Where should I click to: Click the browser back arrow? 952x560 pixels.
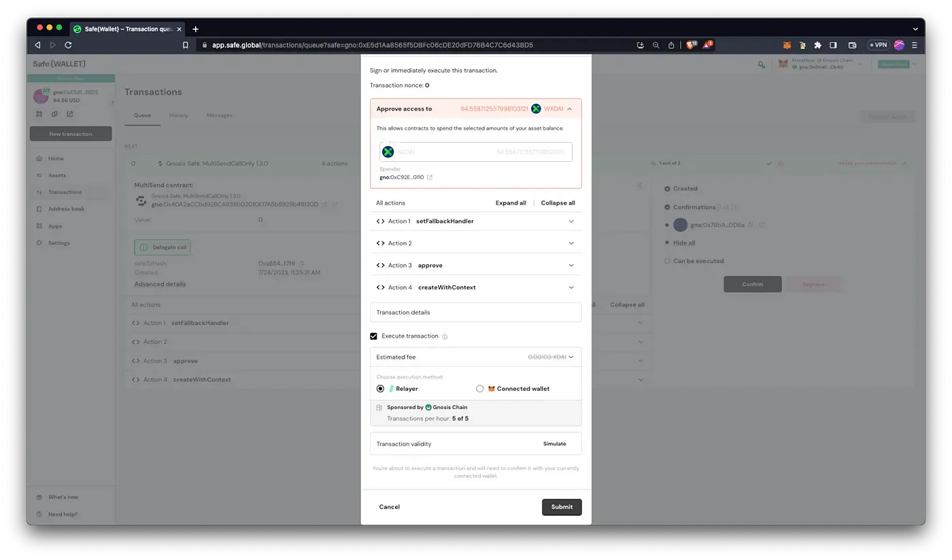tap(37, 45)
